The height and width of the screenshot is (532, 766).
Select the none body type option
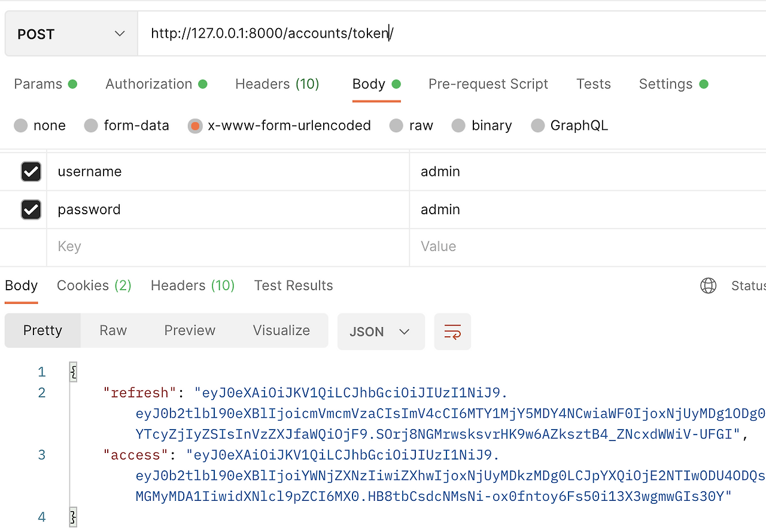(x=21, y=125)
